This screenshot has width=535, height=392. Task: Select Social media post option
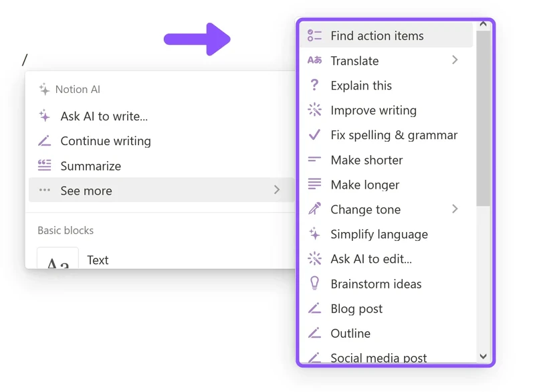[x=378, y=357]
